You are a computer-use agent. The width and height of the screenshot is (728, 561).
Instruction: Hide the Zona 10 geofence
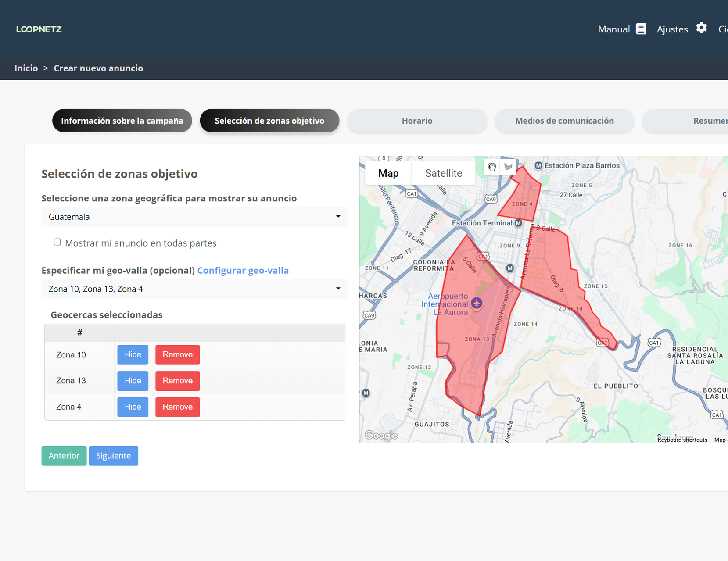133,354
